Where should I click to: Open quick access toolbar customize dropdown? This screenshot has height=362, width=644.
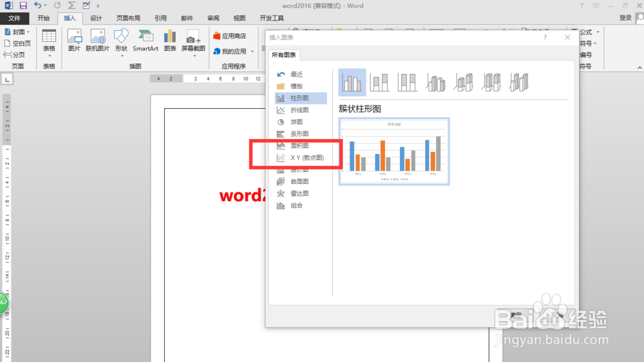tap(98, 6)
